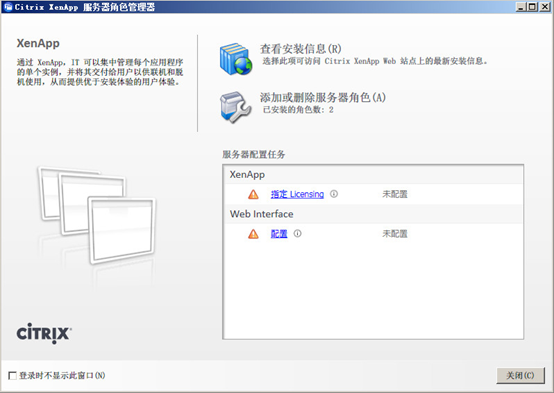Click the Web Interface section header
Screen dimensions: 554x393
coord(373,214)
